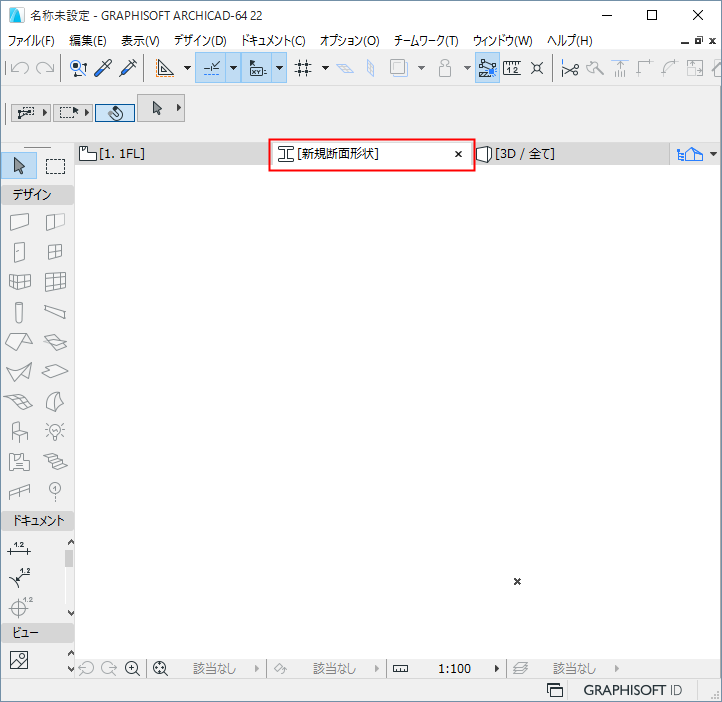Open the オプション(O) menu
Viewport: 722px width, 702px height.
349,41
